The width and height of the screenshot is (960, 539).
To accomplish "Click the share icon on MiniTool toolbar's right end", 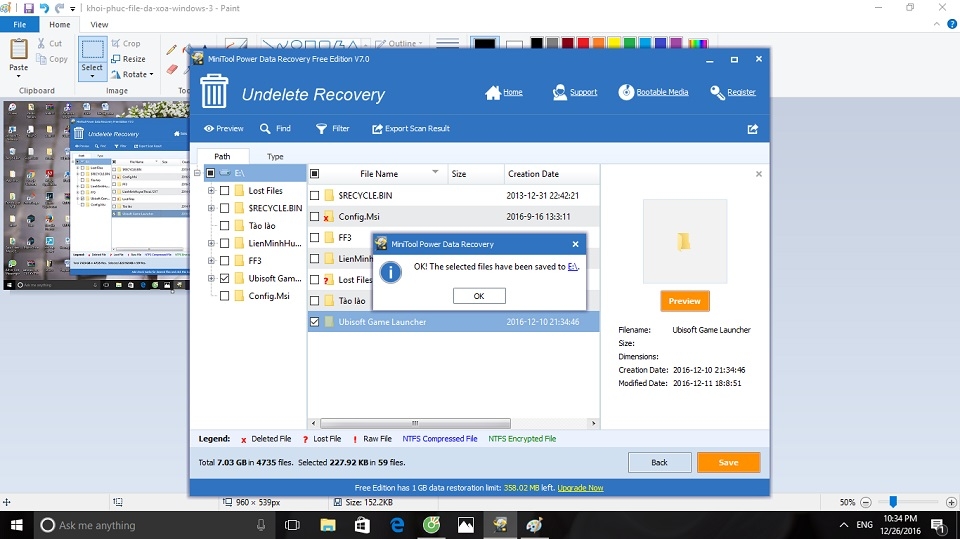I will 752,129.
